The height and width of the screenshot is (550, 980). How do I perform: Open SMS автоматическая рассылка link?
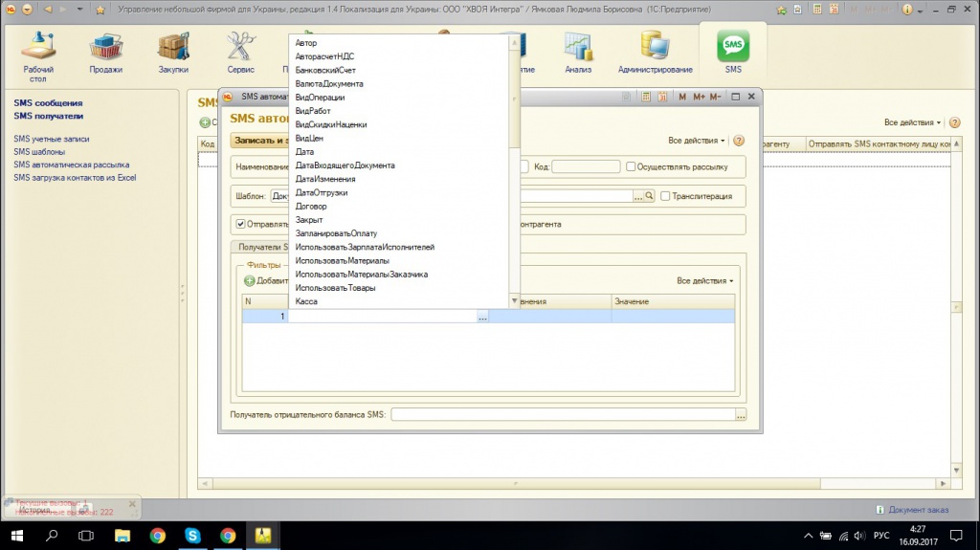[x=71, y=165]
